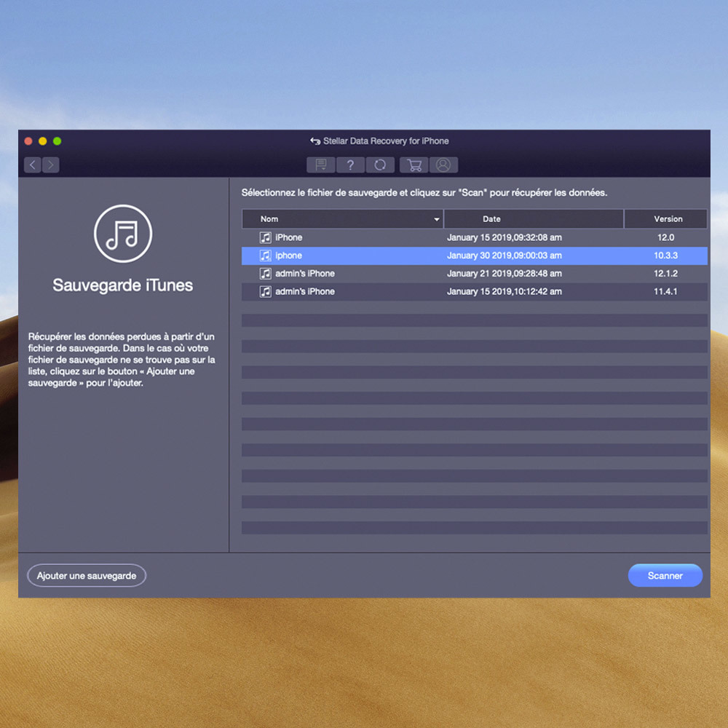Maximize the window with the green button
The image size is (728, 728).
click(57, 141)
